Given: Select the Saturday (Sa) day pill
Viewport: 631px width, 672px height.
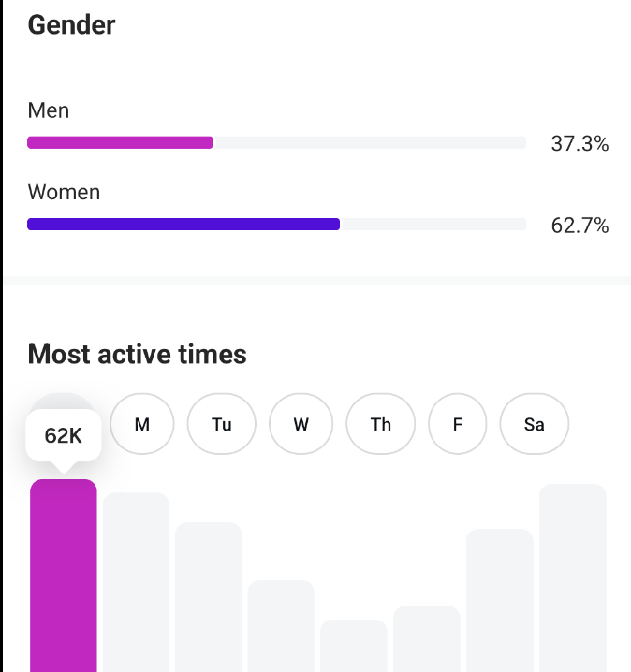Looking at the screenshot, I should pos(535,424).
